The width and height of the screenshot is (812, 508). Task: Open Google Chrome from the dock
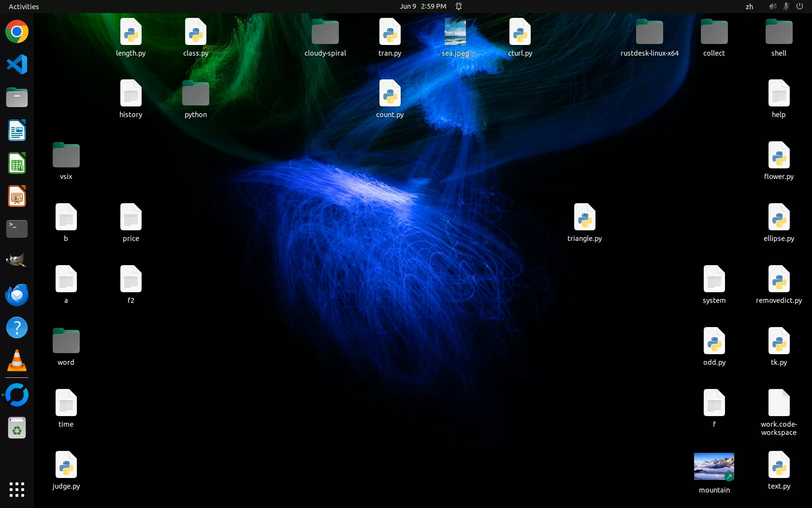pyautogui.click(x=17, y=32)
